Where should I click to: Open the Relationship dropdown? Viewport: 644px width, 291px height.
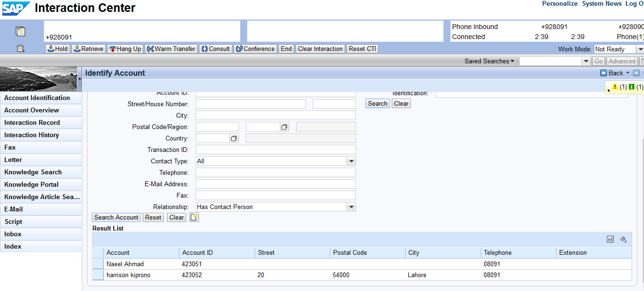[351, 207]
